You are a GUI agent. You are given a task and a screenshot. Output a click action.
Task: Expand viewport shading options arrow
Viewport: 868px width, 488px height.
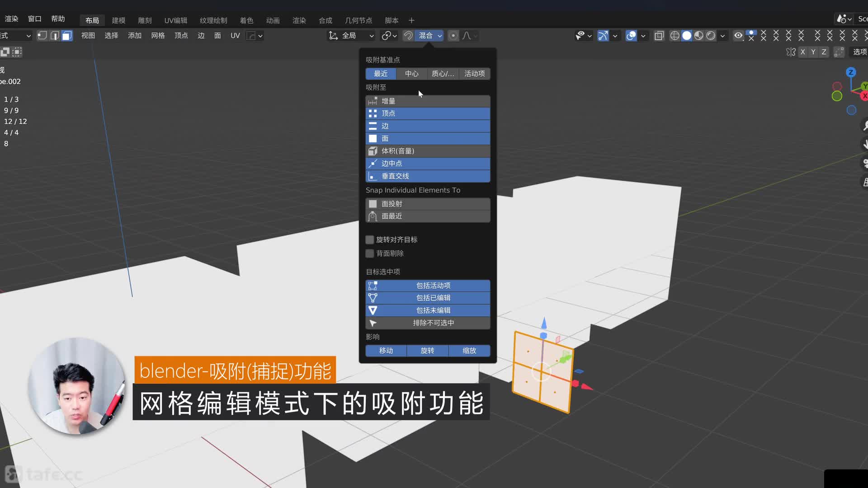click(722, 36)
